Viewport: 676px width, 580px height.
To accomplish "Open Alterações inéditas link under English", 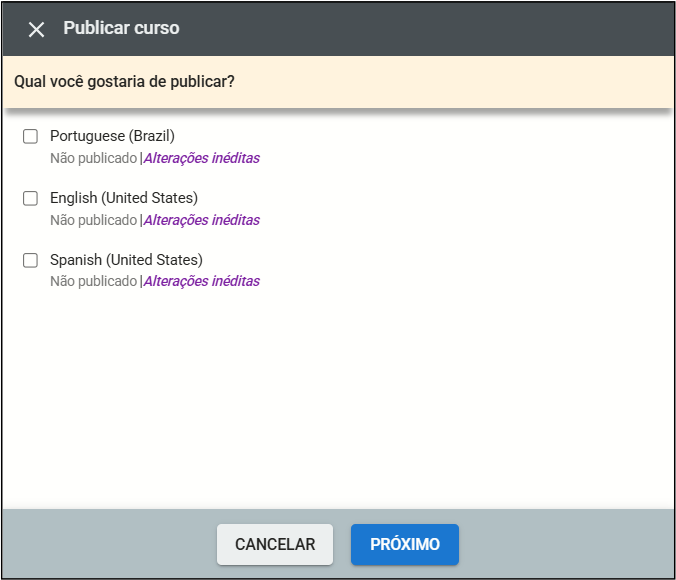I will coord(201,220).
